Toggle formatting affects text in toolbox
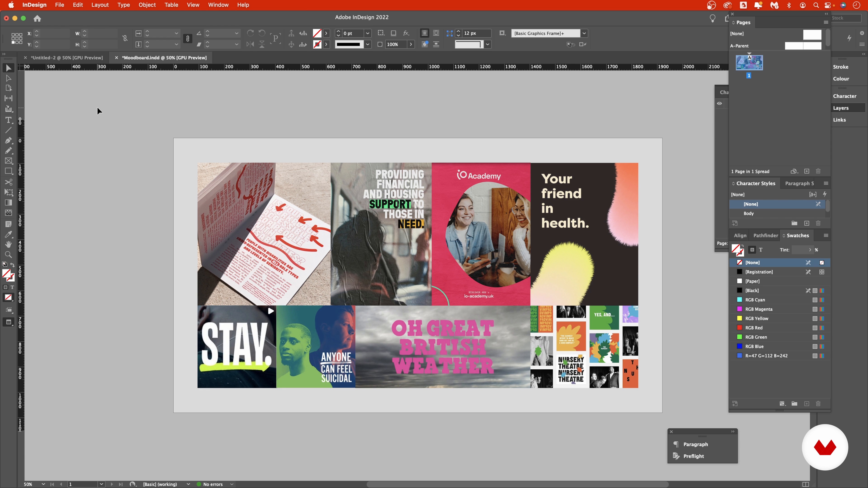868x488 pixels. tap(12, 287)
